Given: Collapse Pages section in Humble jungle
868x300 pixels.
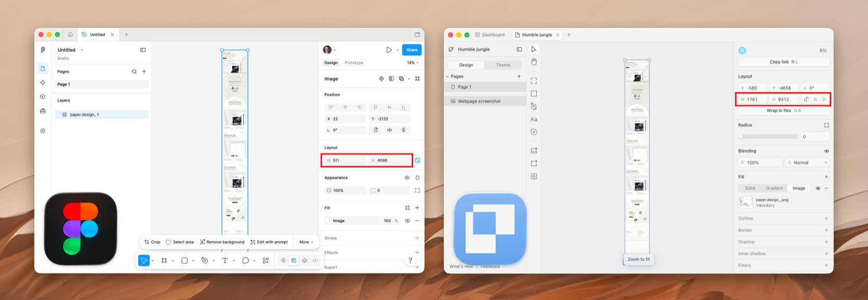Looking at the screenshot, I should coord(448,77).
